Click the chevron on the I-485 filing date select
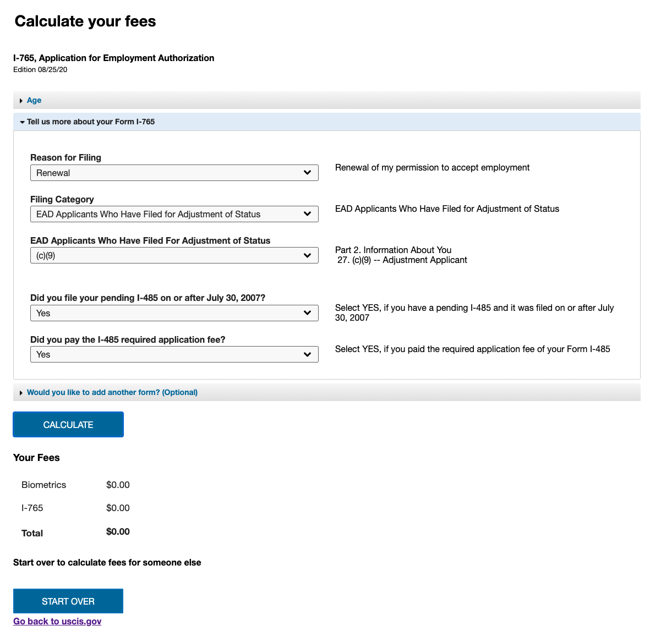672x642 pixels. click(x=308, y=313)
